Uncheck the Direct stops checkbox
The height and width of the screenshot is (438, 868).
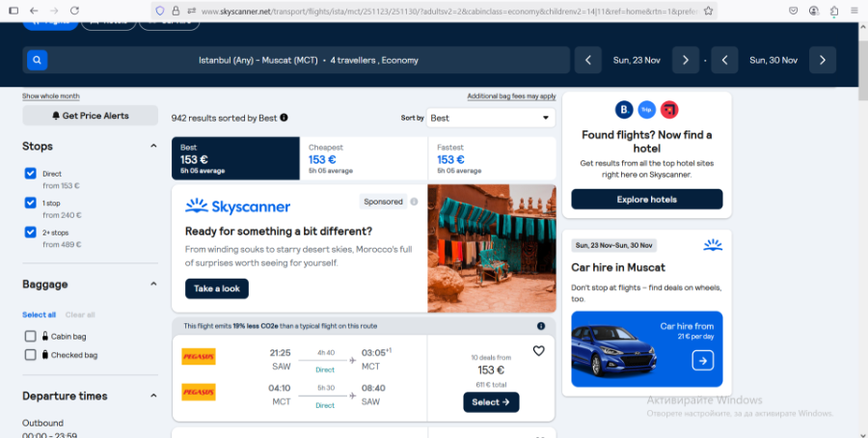click(x=31, y=174)
